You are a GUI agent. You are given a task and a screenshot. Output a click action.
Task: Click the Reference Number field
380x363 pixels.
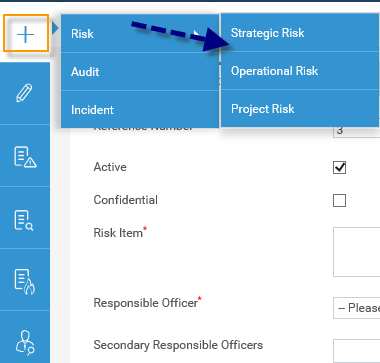tap(356, 132)
